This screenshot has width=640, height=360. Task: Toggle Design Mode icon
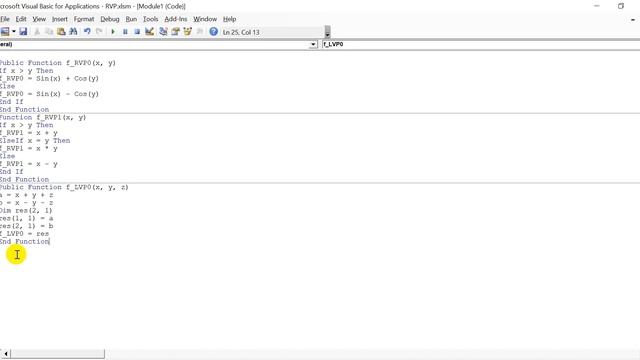(x=149, y=31)
